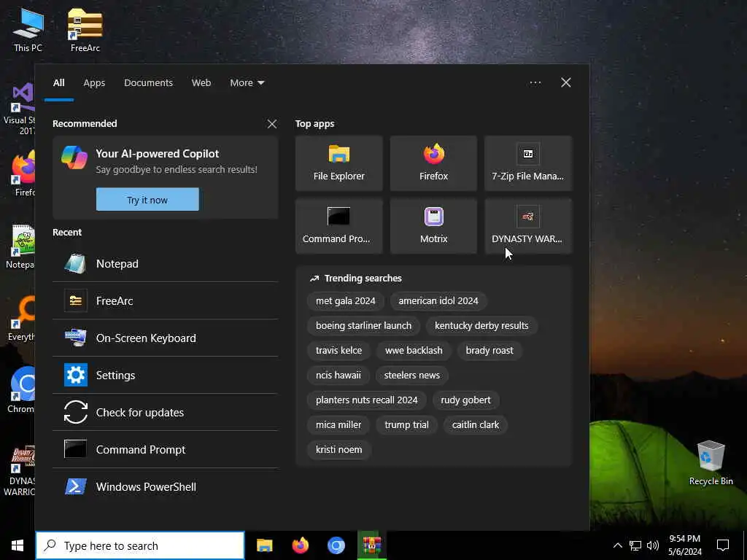This screenshot has width=747, height=560.
Task: Switch to the Apps tab
Action: (94, 83)
